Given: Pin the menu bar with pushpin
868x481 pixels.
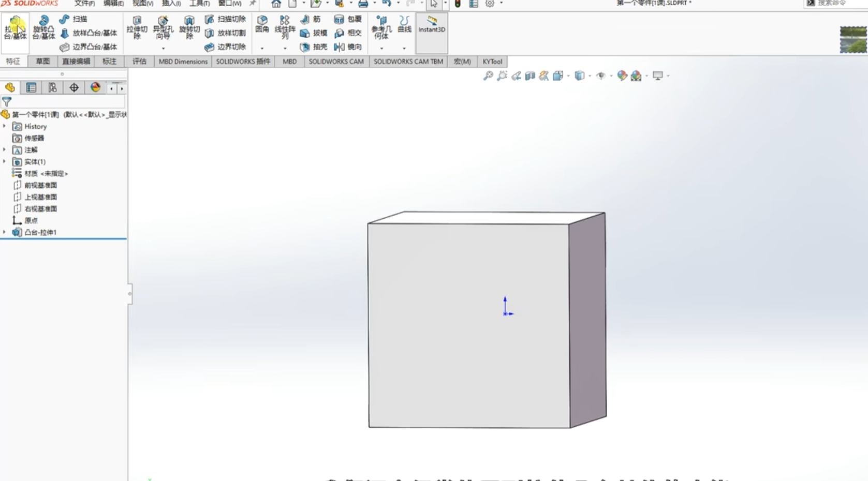Looking at the screenshot, I should click(253, 4).
